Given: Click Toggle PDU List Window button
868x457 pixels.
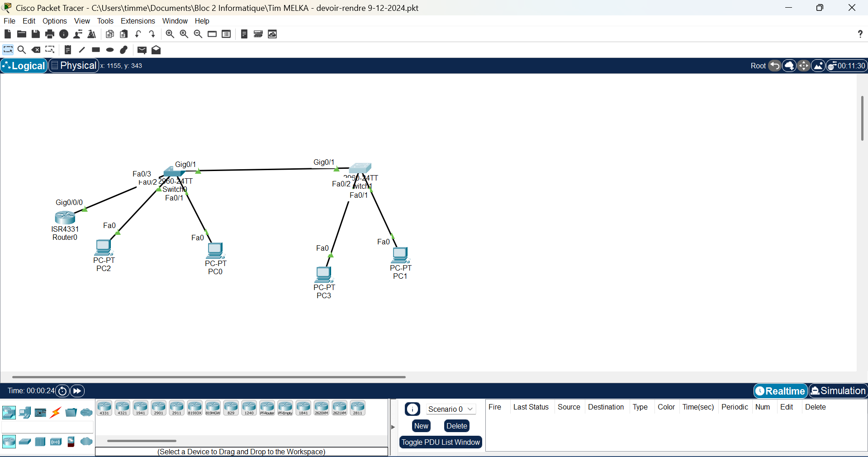Looking at the screenshot, I should click(441, 442).
